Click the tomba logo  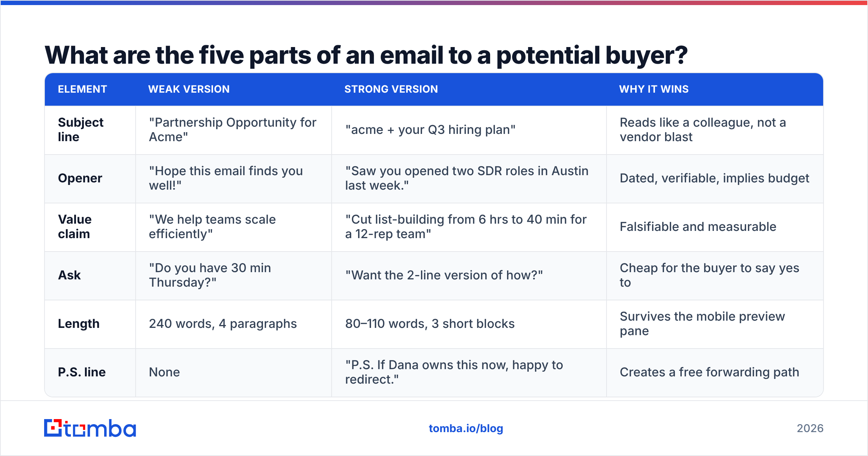(90, 428)
